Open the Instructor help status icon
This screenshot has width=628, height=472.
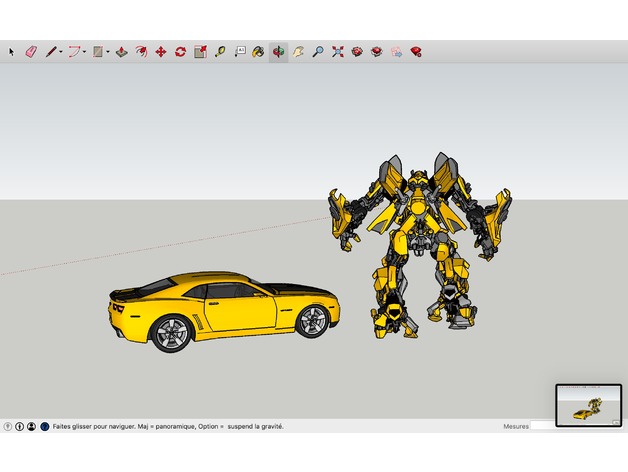[x=45, y=427]
